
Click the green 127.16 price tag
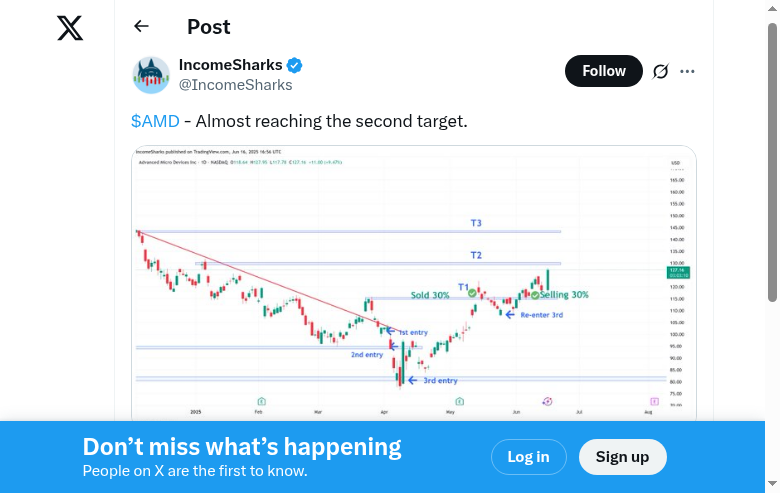(675, 271)
